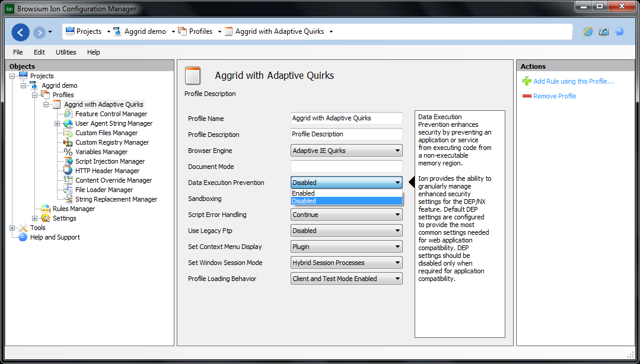Open the navigation history dropdown arrow
The width and height of the screenshot is (640, 364).
click(50, 32)
